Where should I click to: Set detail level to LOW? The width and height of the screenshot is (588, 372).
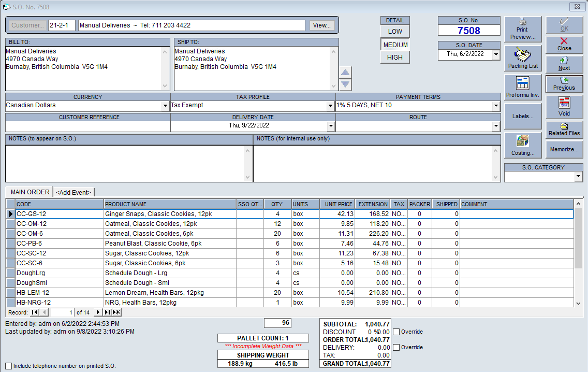tap(395, 32)
